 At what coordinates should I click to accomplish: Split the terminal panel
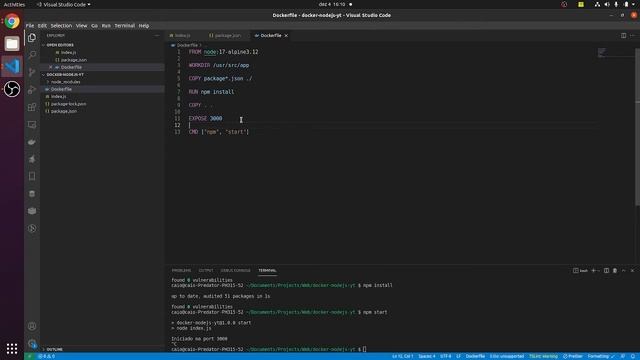[606, 271]
